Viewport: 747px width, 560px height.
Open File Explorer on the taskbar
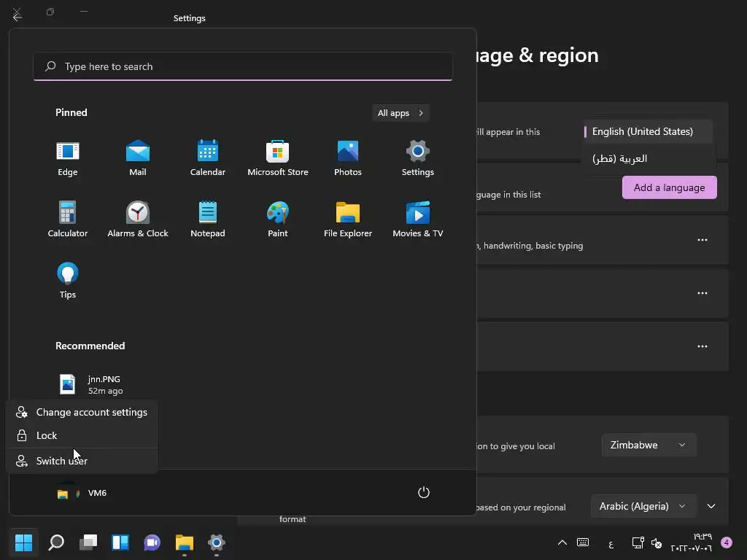[185, 542]
